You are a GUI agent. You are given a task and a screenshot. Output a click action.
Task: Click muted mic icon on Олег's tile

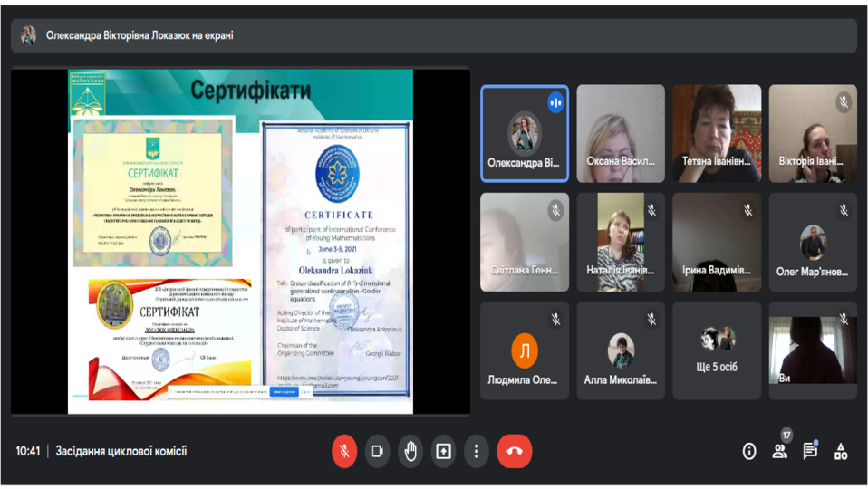click(x=844, y=210)
